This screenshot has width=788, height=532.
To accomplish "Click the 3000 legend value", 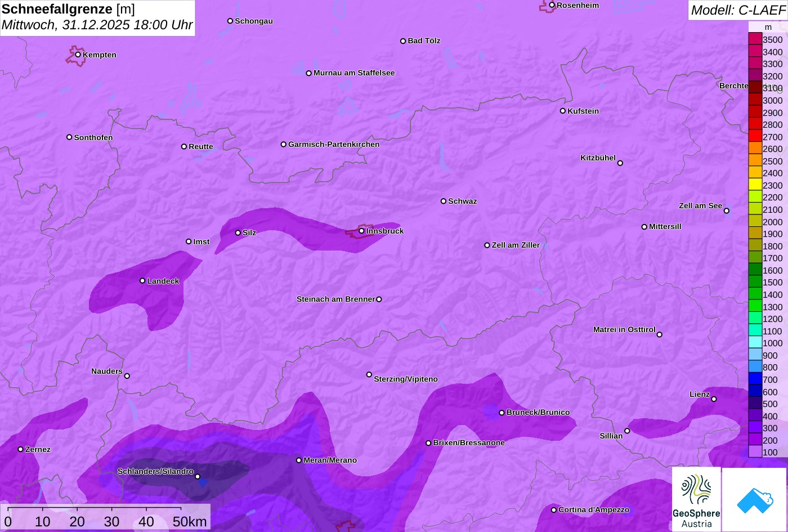I will click(x=772, y=100).
